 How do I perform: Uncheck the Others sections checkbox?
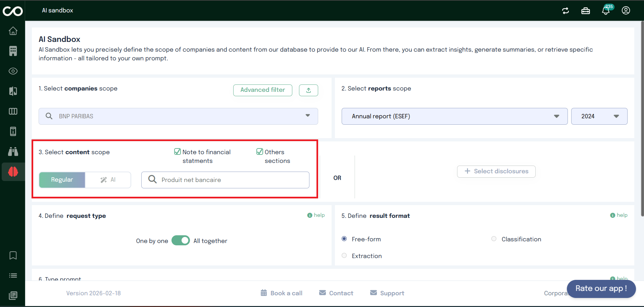click(260, 152)
